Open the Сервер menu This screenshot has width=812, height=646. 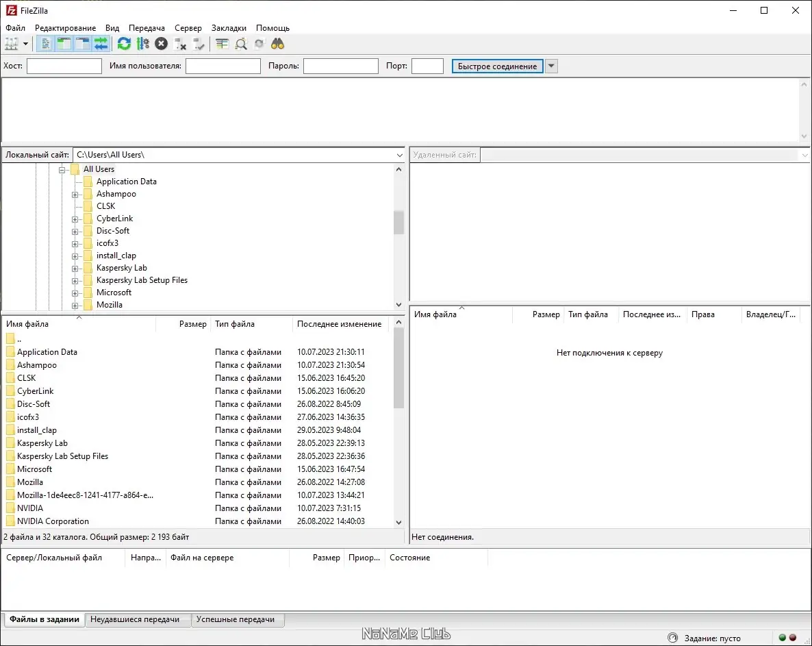pos(188,28)
